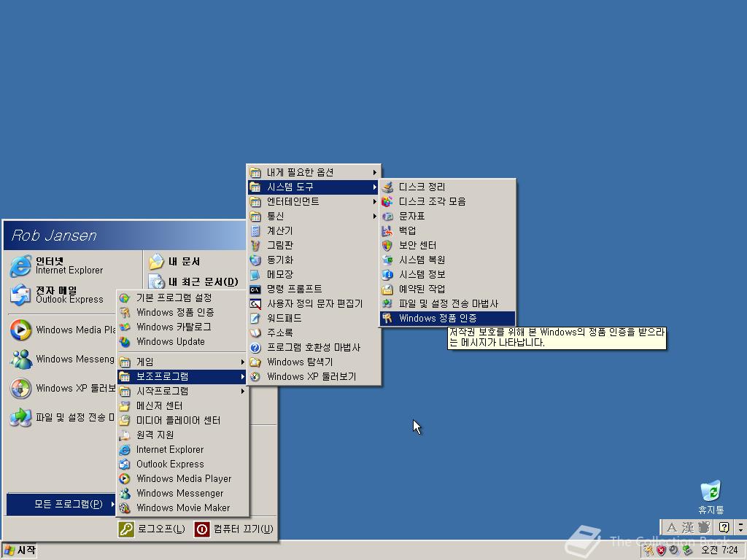Click Windows Media Player in All Programs list
747x560 pixels.
pos(182,479)
